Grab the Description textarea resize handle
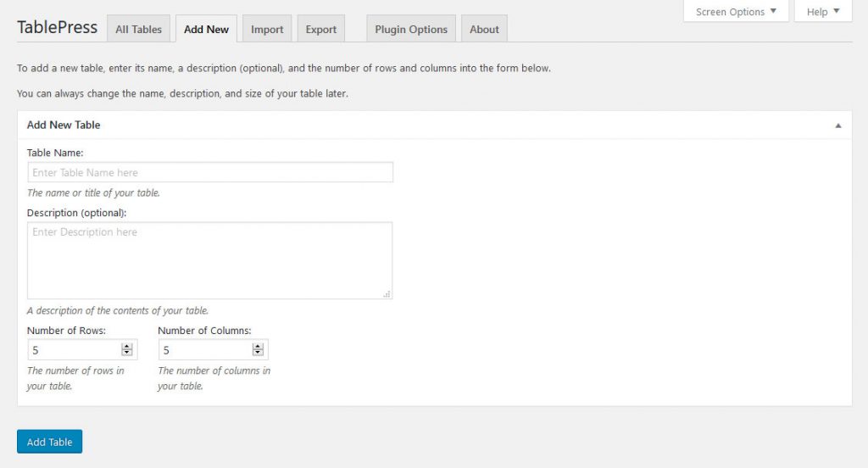868x468 pixels. (387, 294)
